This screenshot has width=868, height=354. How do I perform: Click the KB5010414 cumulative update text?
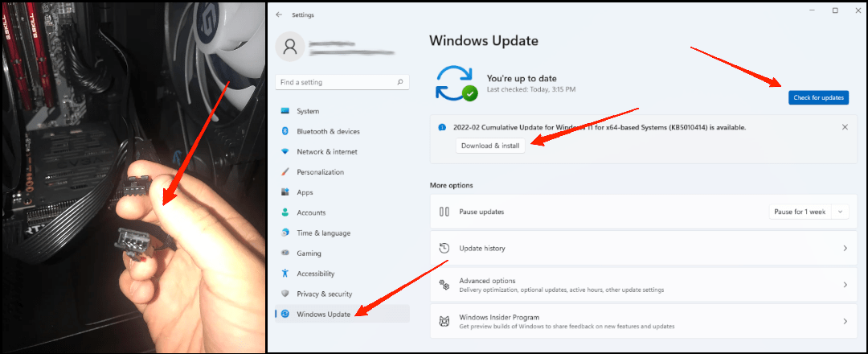click(600, 127)
